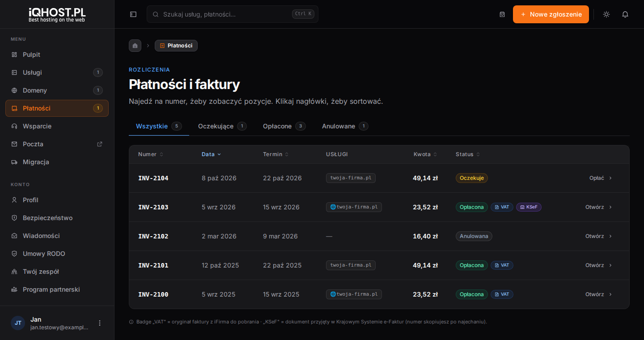Open user menu three-dot icon
This screenshot has height=340, width=644.
100,323
